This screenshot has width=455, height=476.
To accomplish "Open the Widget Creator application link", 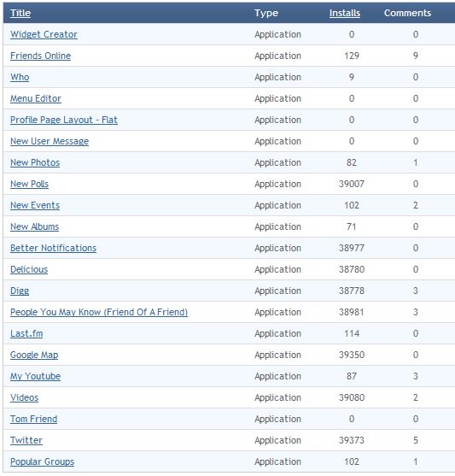I will point(44,34).
